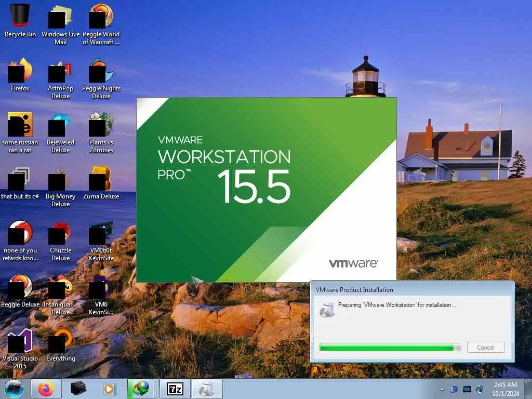Click the tray icon beside the clock
The width and height of the screenshot is (532, 399).
click(480, 389)
